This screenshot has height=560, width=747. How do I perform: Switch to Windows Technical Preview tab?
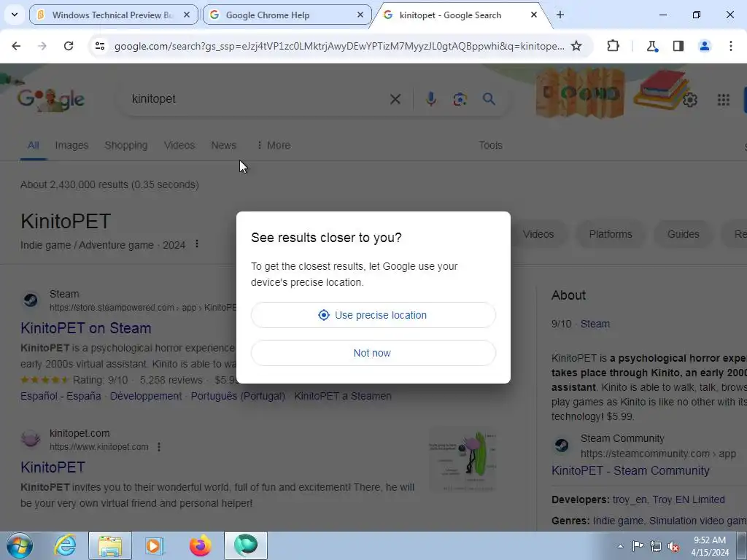pyautogui.click(x=112, y=15)
